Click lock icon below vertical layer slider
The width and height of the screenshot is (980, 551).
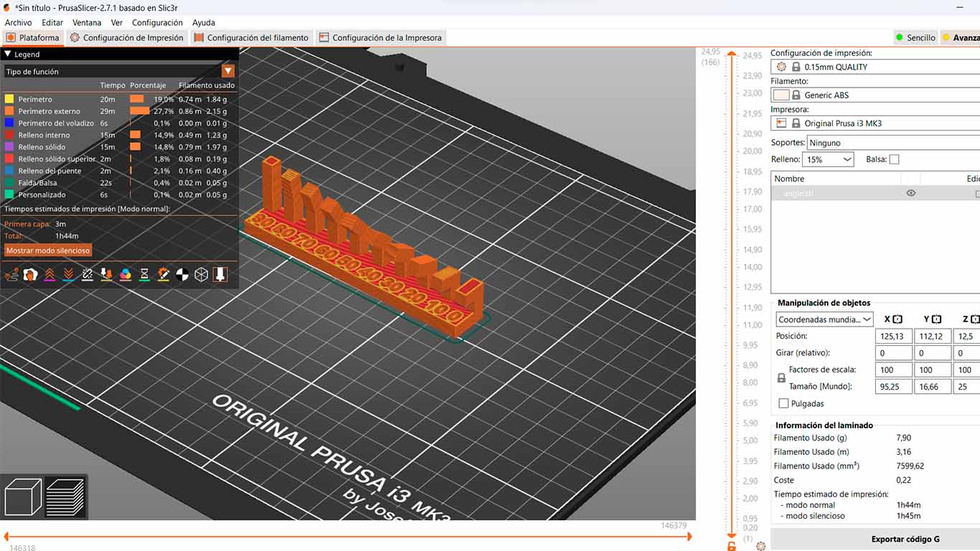pyautogui.click(x=731, y=547)
